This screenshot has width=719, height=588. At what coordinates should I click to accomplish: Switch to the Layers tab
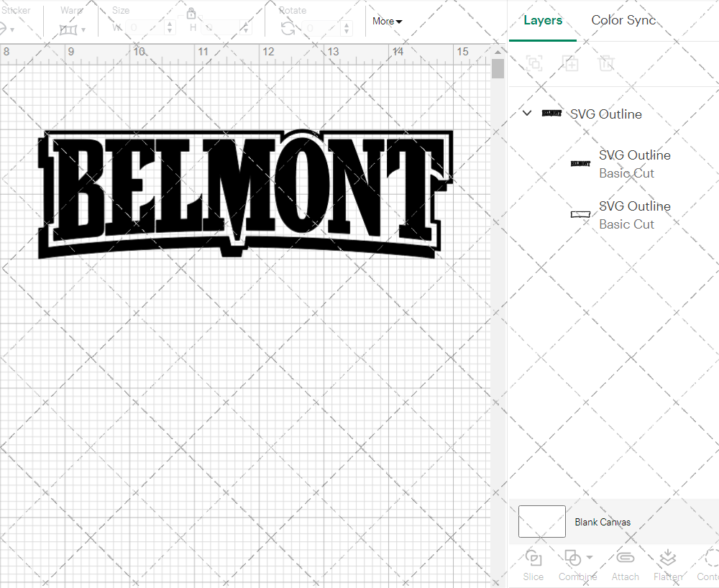tap(543, 20)
